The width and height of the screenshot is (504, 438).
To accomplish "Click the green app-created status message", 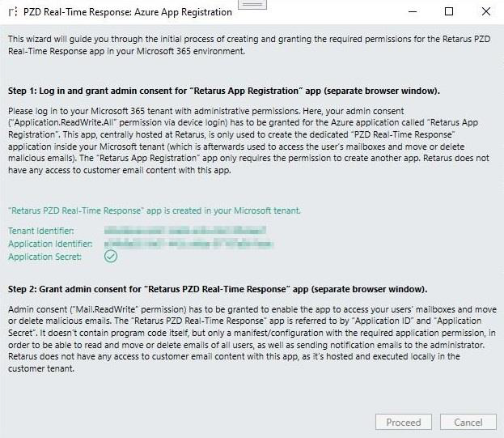I will coord(155,210).
